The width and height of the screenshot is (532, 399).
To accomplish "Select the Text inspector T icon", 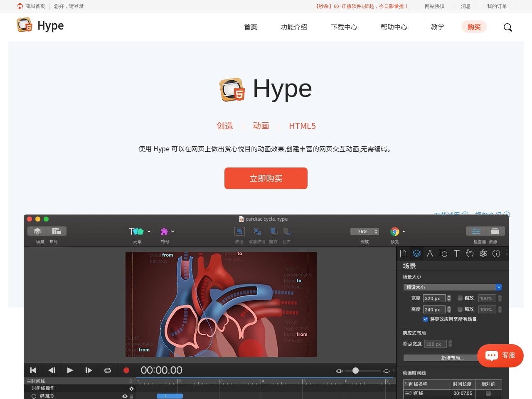I will (x=456, y=254).
